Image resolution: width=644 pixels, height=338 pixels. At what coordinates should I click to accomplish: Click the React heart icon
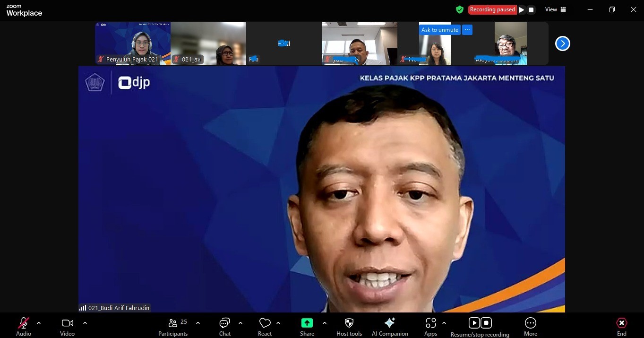pos(265,323)
